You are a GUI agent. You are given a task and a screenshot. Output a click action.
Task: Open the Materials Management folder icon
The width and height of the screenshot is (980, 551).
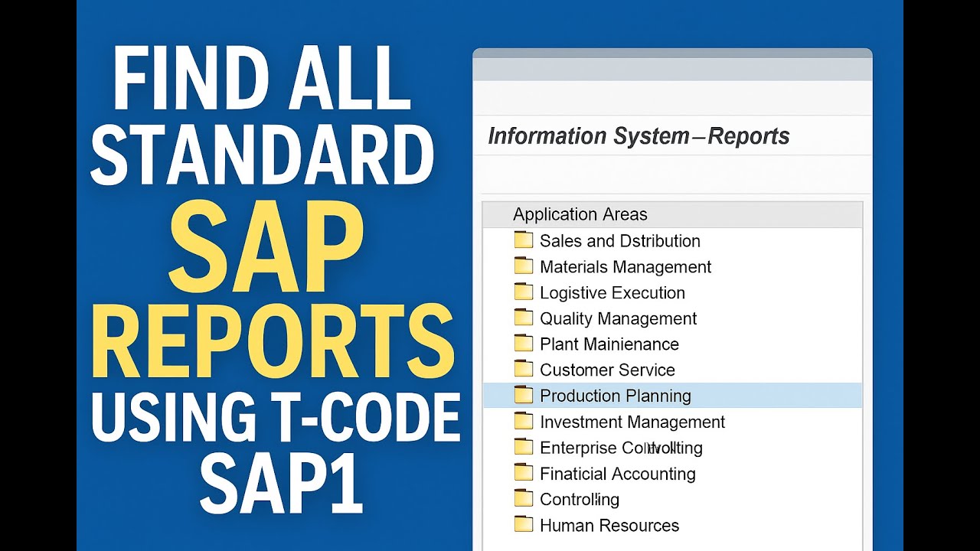pyautogui.click(x=524, y=266)
